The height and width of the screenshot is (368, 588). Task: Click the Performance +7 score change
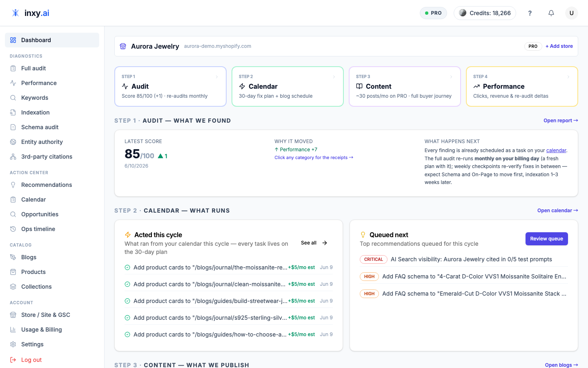click(x=296, y=150)
